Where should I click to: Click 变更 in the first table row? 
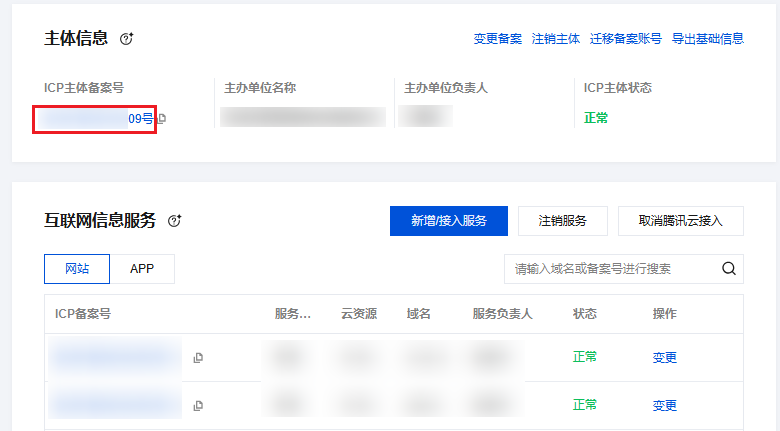pos(665,357)
